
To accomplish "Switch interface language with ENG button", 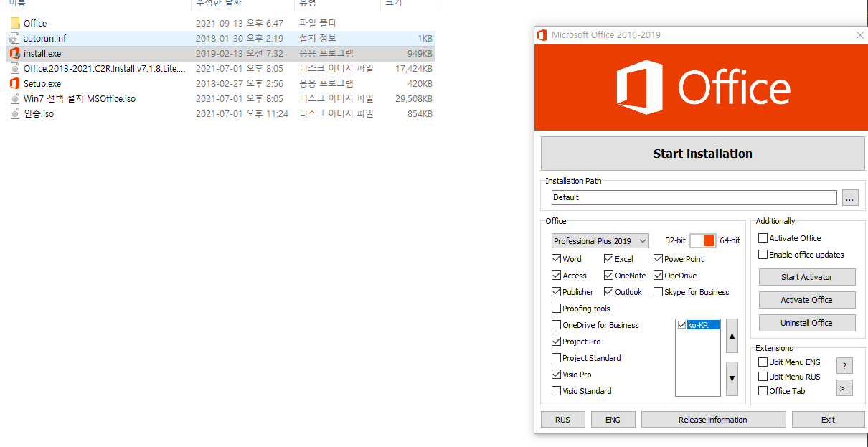I will coord(613,420).
